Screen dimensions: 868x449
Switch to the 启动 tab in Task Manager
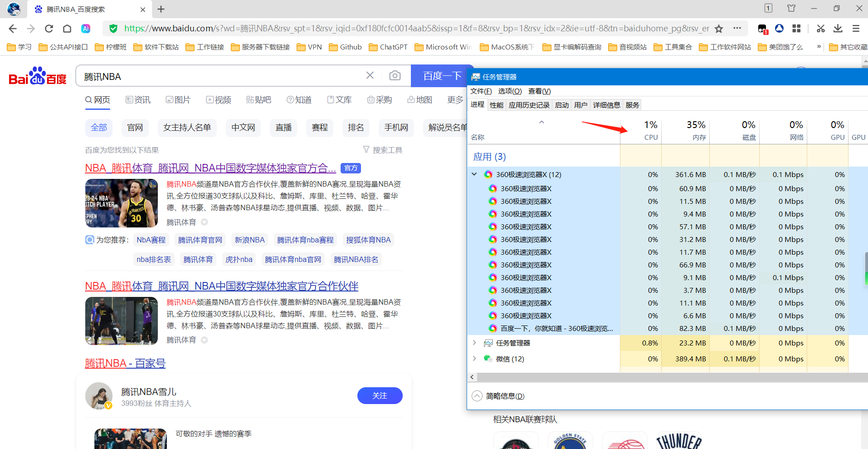562,105
